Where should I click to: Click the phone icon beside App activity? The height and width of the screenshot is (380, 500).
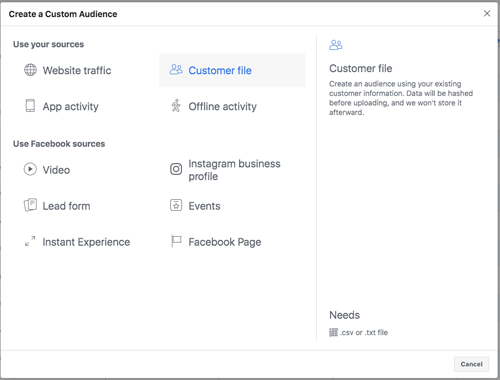pyautogui.click(x=30, y=106)
